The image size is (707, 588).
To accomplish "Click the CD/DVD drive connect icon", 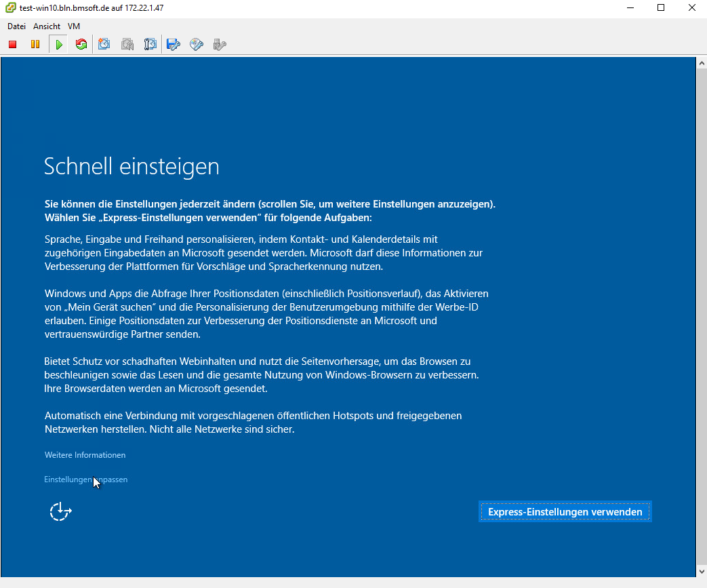I will (x=197, y=44).
